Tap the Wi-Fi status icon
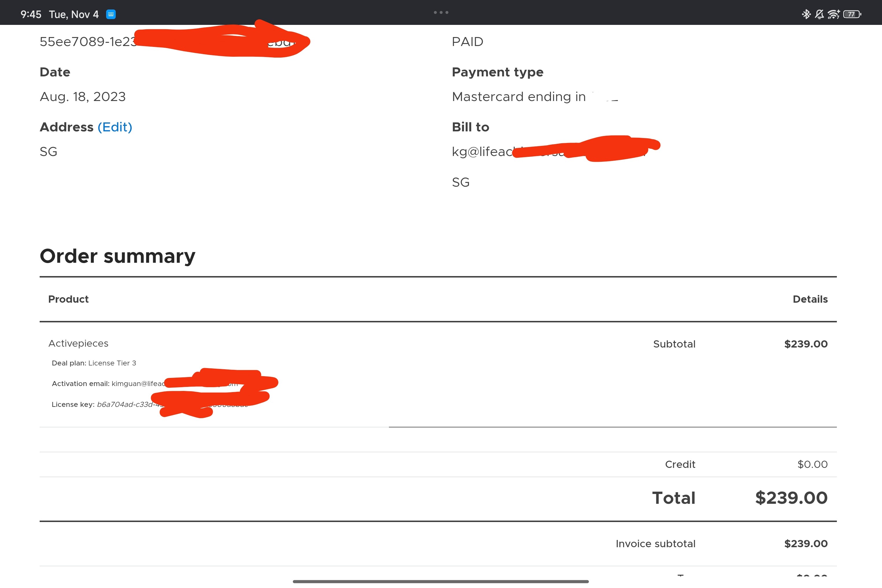882x588 pixels. 833,14
